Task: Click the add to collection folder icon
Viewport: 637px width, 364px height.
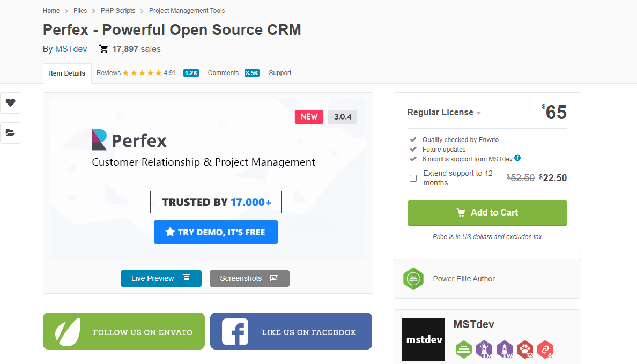Action: (11, 132)
